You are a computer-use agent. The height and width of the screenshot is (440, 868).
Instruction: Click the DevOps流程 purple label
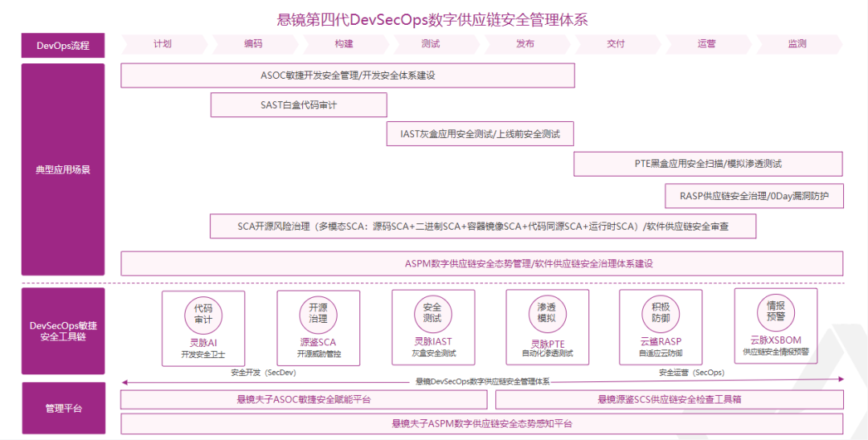tap(63, 45)
